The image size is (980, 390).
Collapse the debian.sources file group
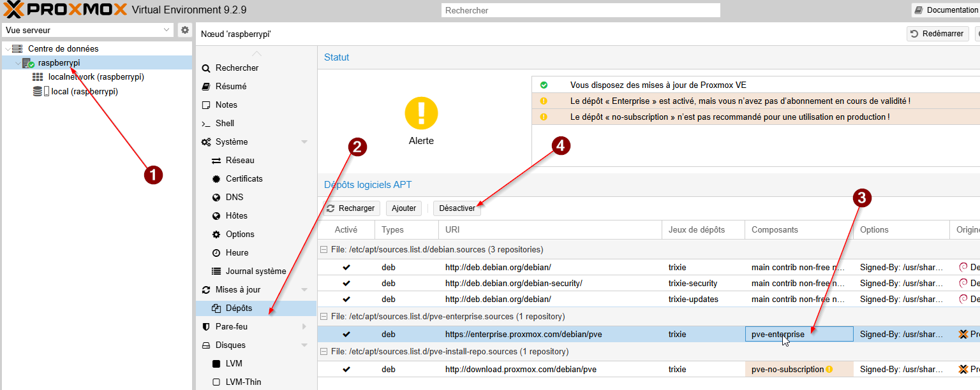click(323, 249)
